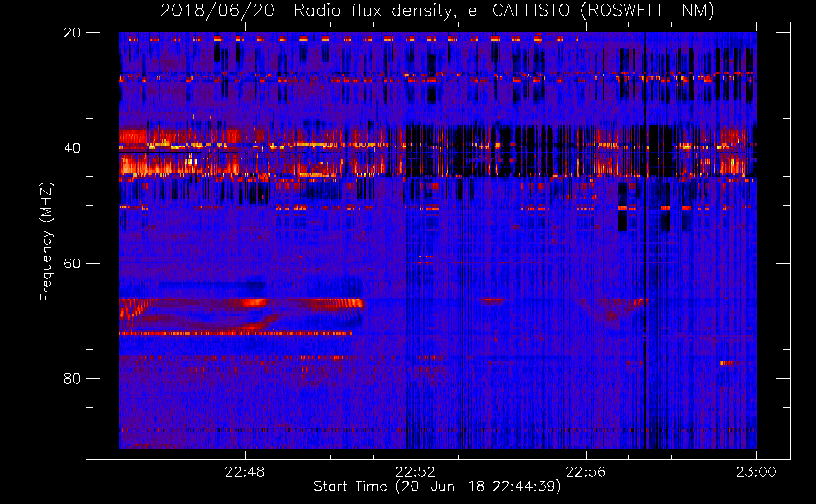816x504 pixels.
Task: Click the 20 MHz frequency tick label
Action: 72,33
